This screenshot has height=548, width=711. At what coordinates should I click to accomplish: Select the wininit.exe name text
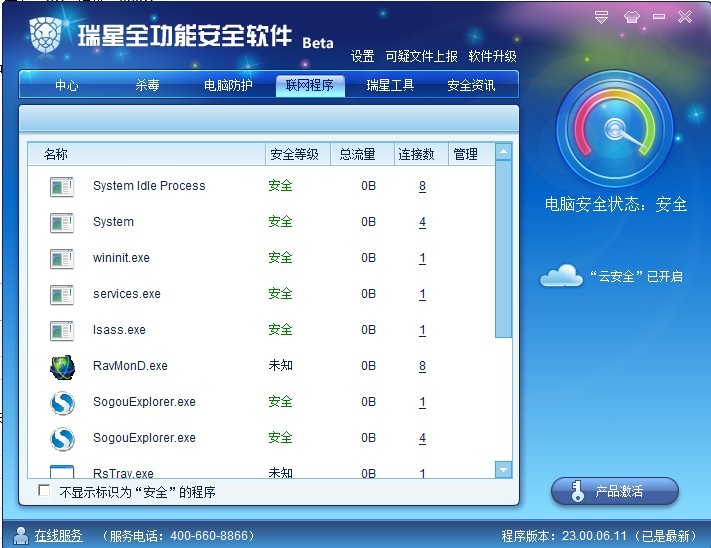(x=121, y=258)
